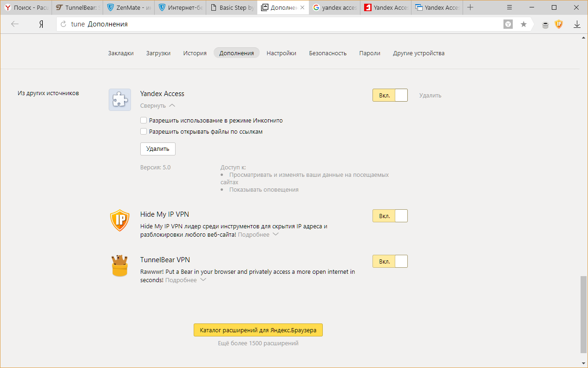Click the Hide My IP VPN title
The width and height of the screenshot is (588, 368).
tap(164, 214)
